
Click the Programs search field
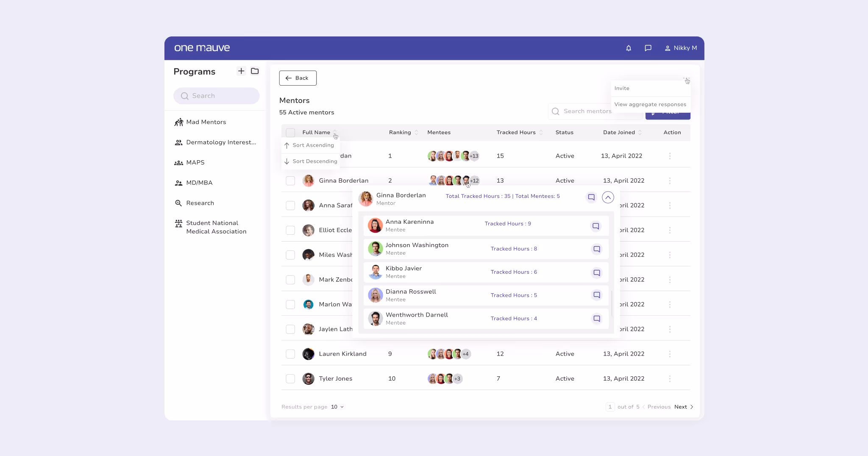coord(217,96)
